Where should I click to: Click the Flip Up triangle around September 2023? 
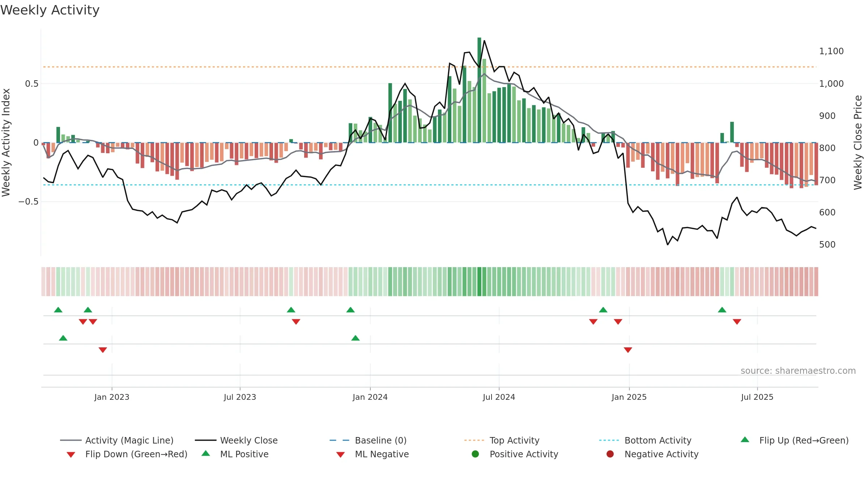(x=291, y=310)
